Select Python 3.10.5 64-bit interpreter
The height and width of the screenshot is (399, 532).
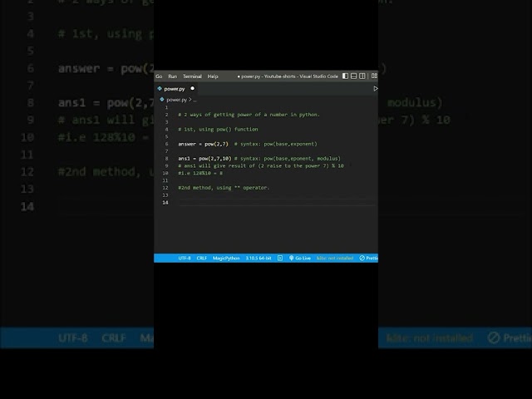(259, 259)
